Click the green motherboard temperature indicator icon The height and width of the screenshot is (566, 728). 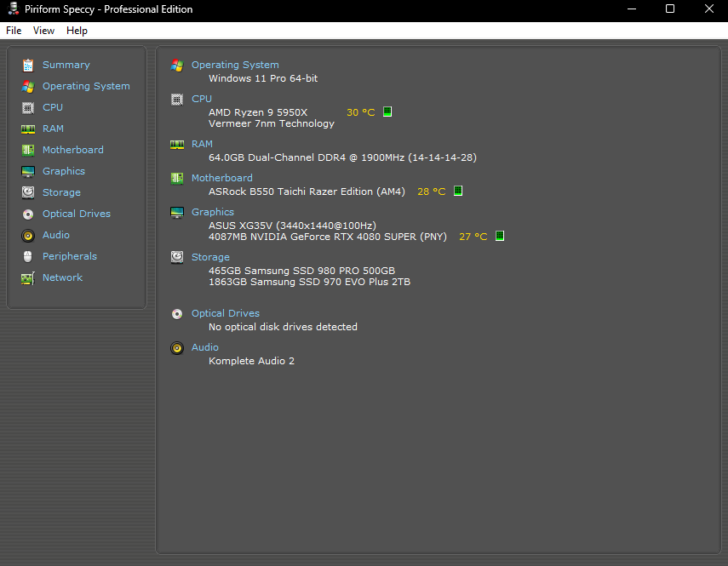click(x=458, y=191)
